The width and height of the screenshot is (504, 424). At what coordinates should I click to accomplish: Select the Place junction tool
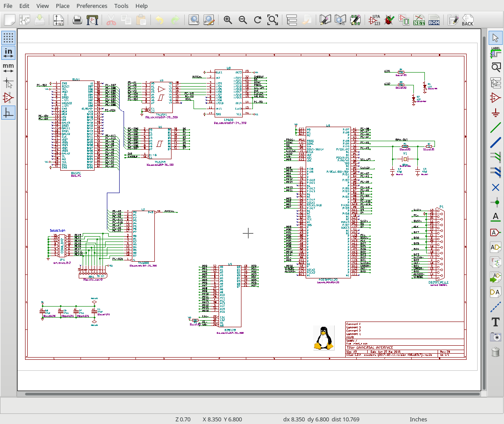496,202
